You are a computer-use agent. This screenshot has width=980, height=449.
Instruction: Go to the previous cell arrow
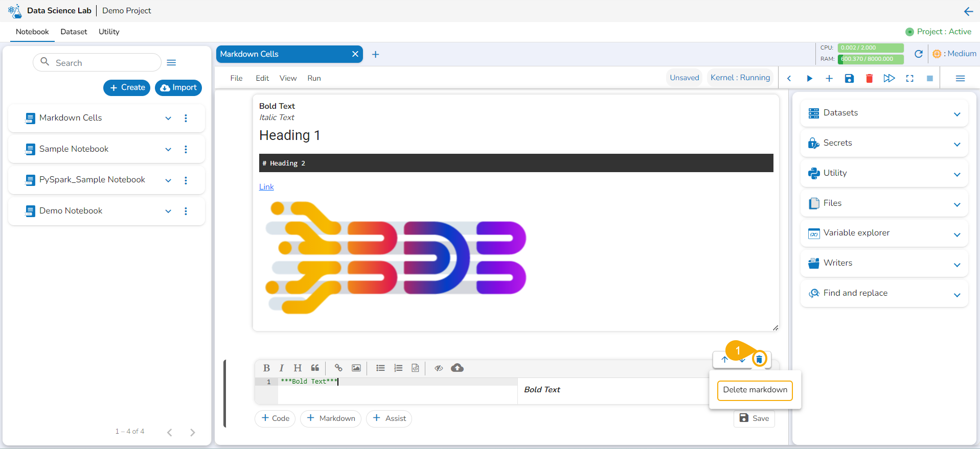(789, 78)
